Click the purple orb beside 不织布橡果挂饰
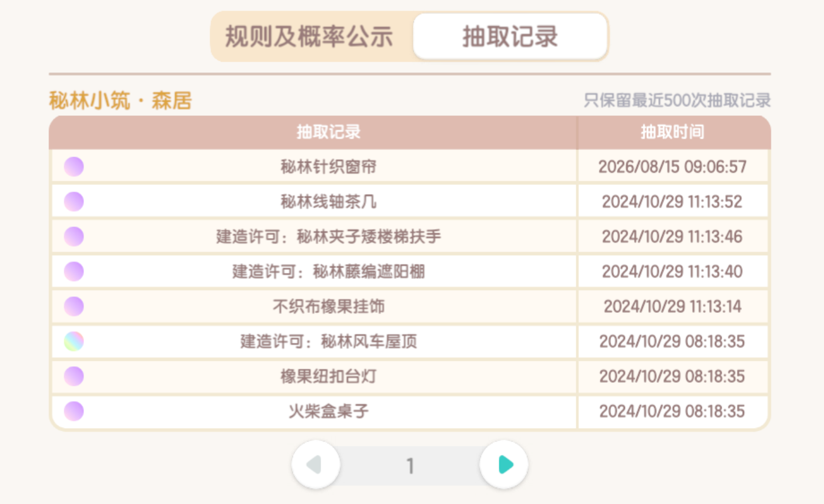Screen dimensions: 824x504 [74, 306]
